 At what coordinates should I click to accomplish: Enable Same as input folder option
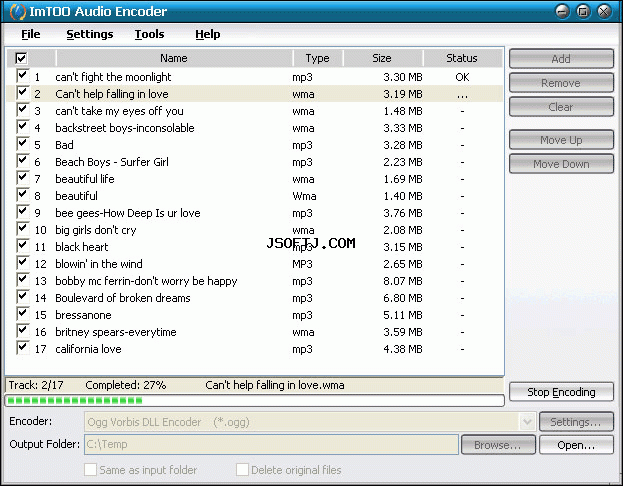point(90,469)
